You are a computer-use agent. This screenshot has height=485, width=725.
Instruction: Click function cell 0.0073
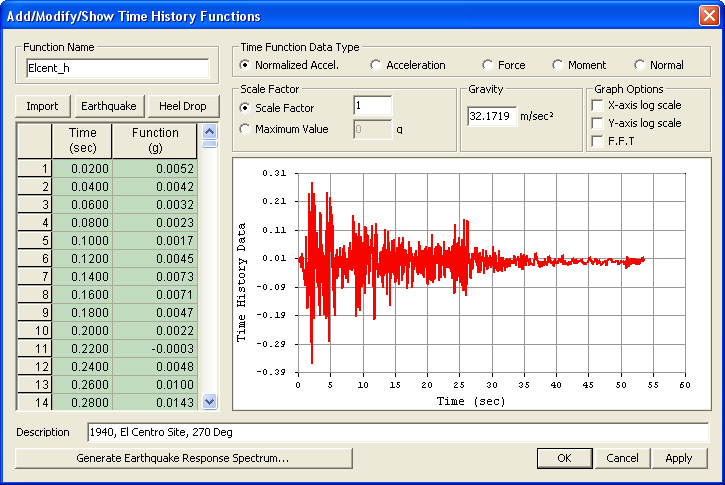pyautogui.click(x=155, y=276)
